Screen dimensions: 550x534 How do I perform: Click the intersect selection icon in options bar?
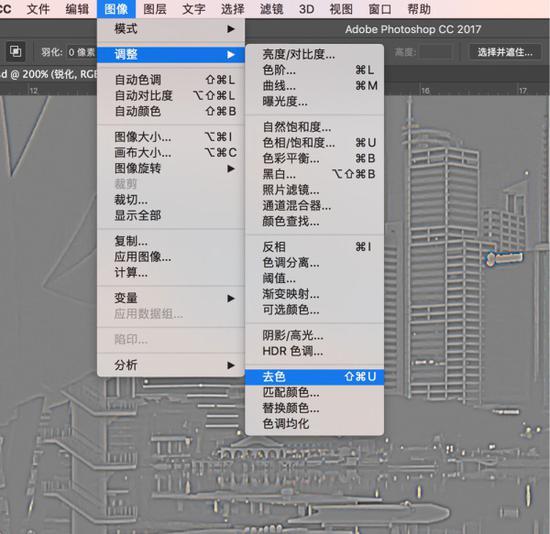tap(15, 52)
